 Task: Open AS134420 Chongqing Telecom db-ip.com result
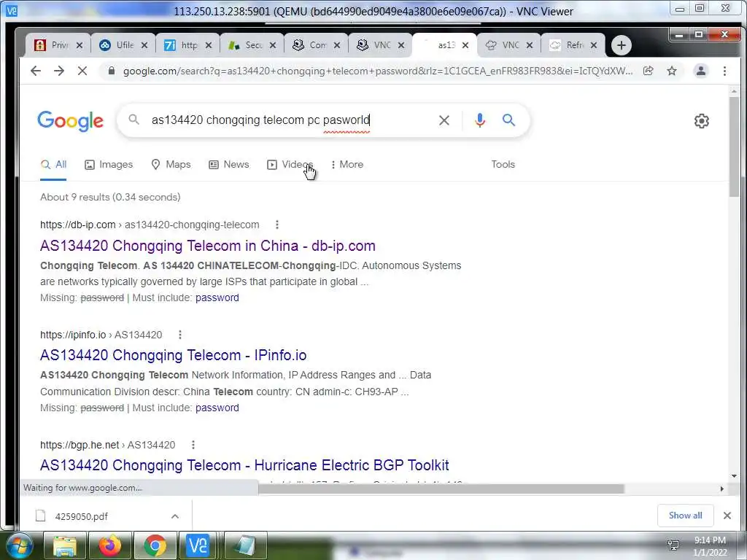click(x=208, y=246)
